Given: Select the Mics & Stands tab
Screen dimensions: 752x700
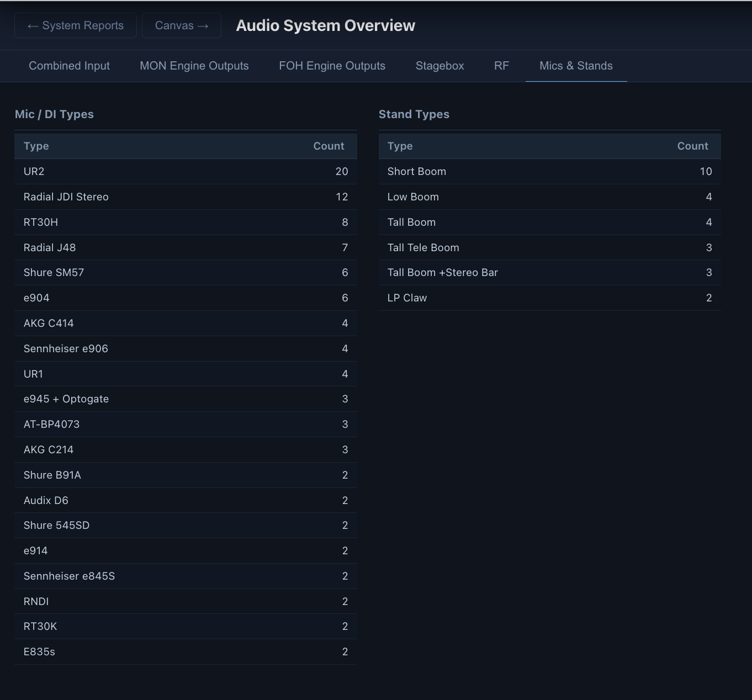Looking at the screenshot, I should click(x=576, y=66).
